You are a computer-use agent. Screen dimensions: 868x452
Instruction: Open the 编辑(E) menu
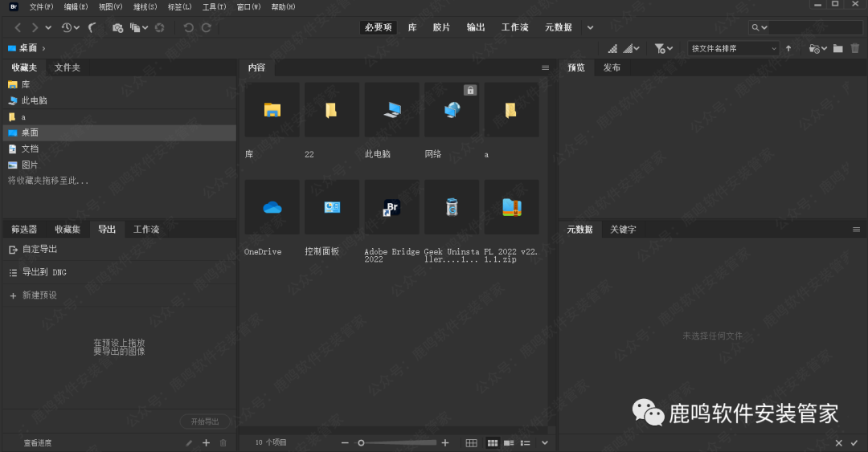(x=76, y=7)
